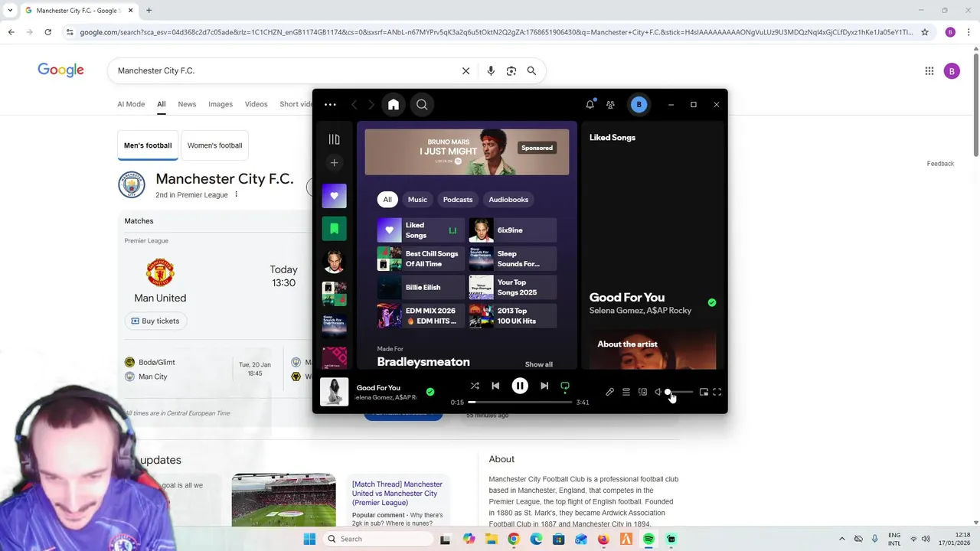
Task: Toggle repeat in Spotify player
Action: (565, 386)
